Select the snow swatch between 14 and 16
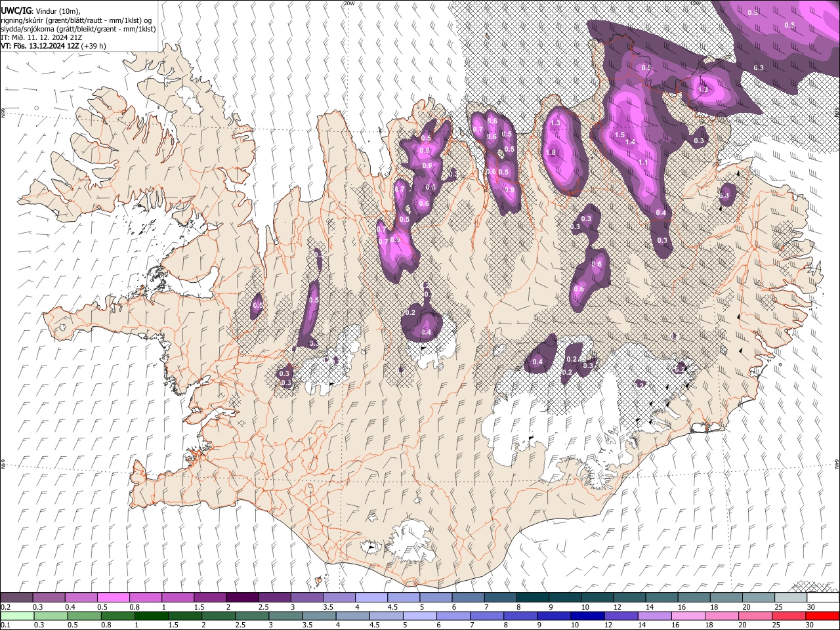This screenshot has width=840, height=630. (x=661, y=598)
